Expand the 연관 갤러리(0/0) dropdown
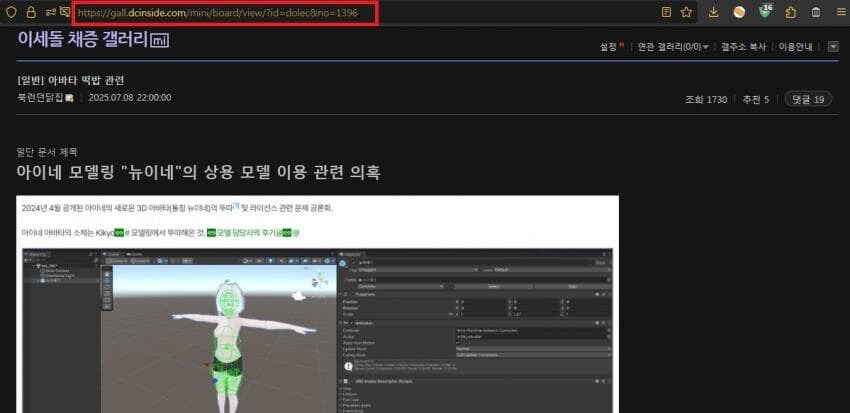The image size is (850, 413). 672,46
